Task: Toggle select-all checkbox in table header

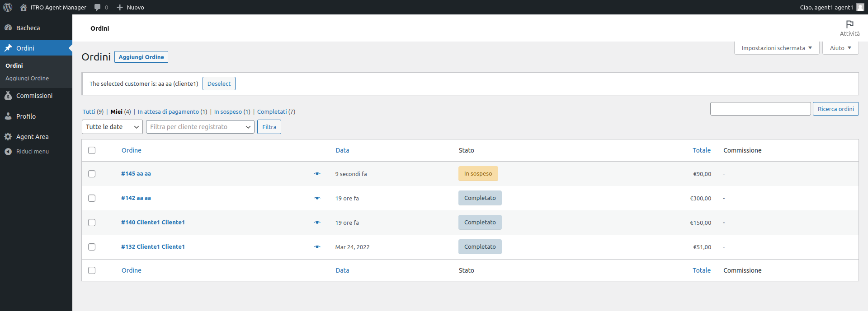Action: (x=92, y=150)
